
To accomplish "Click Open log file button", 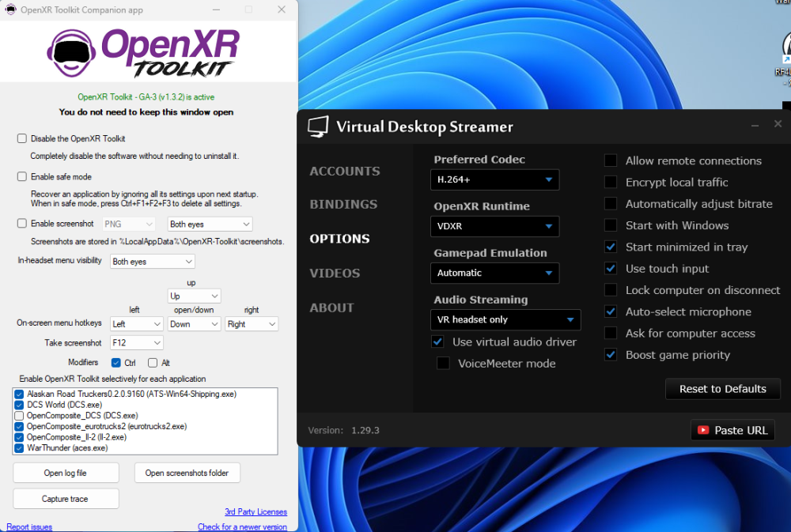I will point(66,473).
